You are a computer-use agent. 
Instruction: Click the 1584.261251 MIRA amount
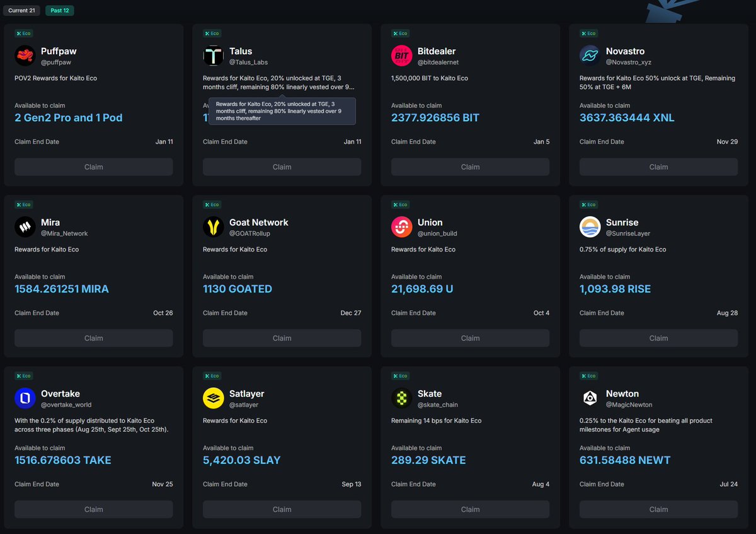pyautogui.click(x=62, y=289)
